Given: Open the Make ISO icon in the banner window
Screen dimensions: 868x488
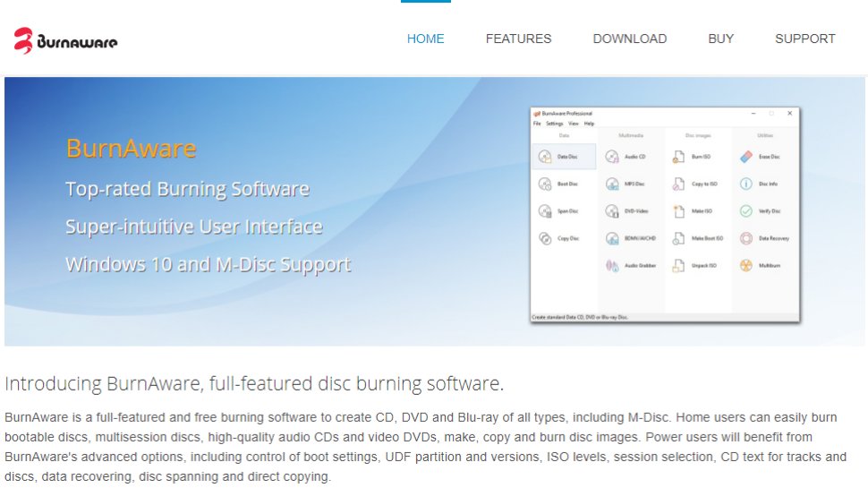Looking at the screenshot, I should (x=678, y=211).
